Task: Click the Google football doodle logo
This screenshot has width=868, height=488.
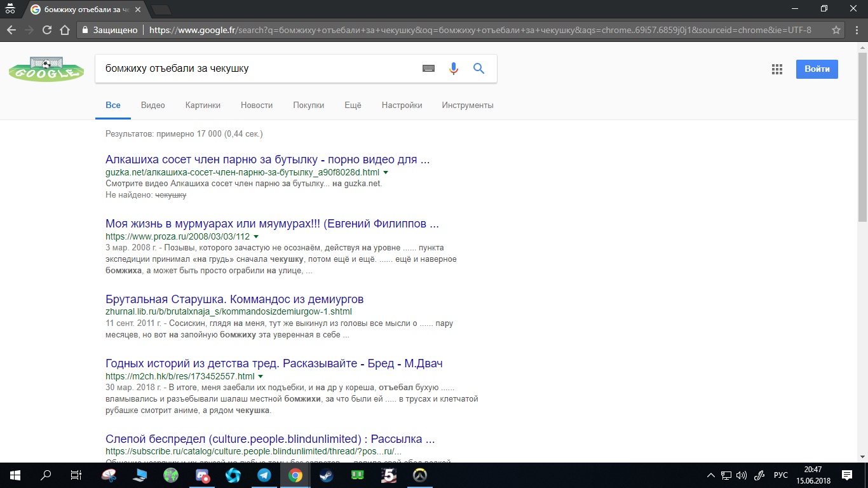Action: (46, 69)
